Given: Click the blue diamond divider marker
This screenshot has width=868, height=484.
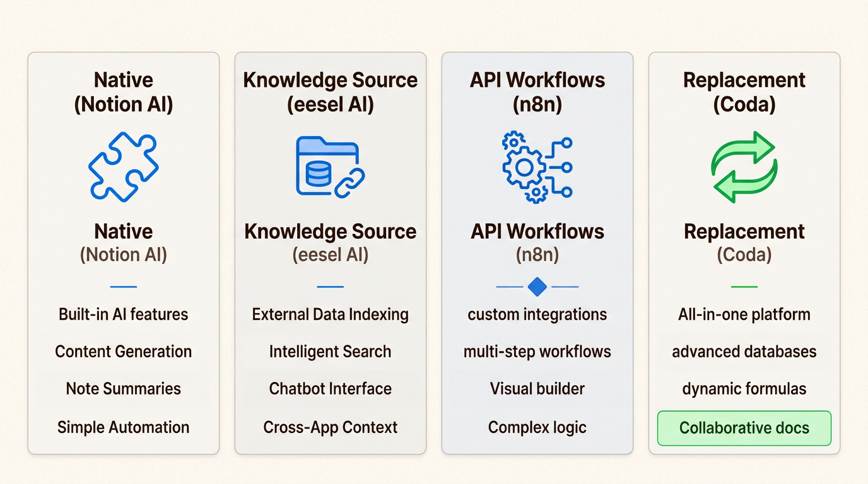Looking at the screenshot, I should pos(537,287).
